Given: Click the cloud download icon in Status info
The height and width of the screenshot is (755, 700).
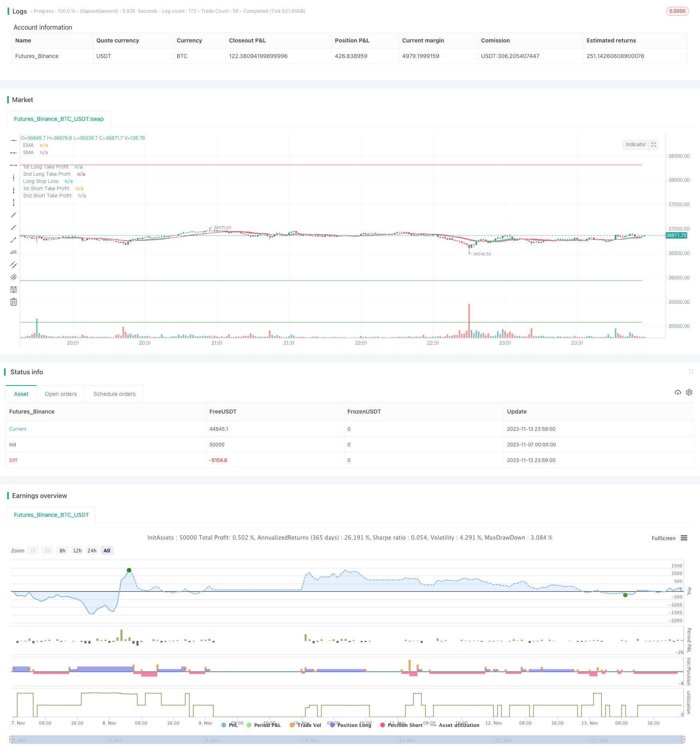Looking at the screenshot, I should click(x=678, y=392).
